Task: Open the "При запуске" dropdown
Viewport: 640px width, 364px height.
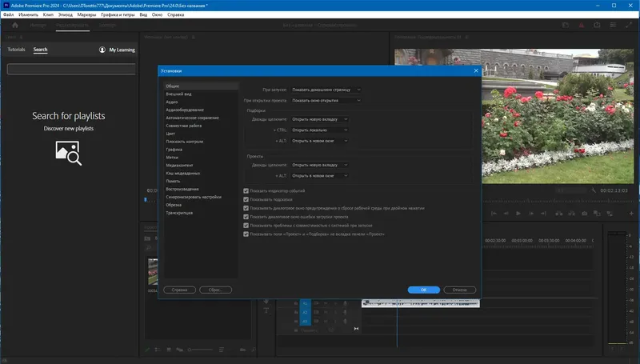Action: [x=326, y=90]
